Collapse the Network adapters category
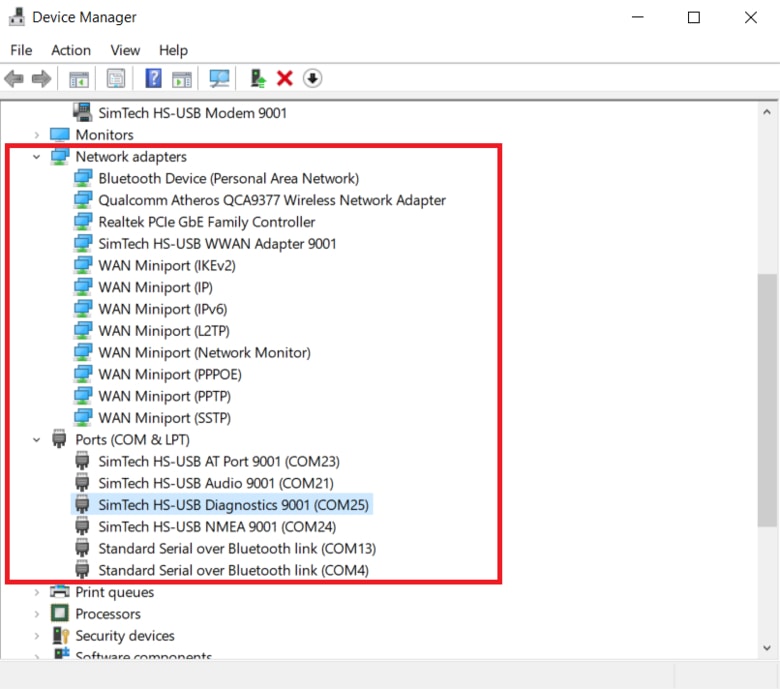Image resolution: width=780 pixels, height=689 pixels. tap(36, 157)
